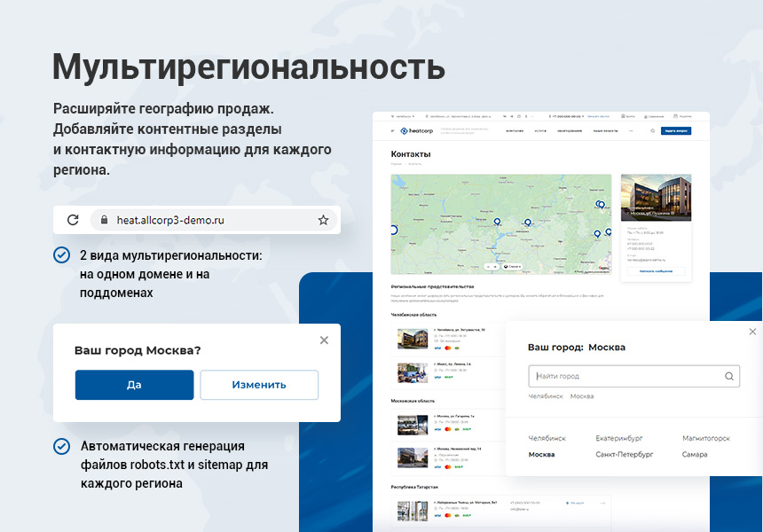Click the page reload icon

(x=73, y=220)
